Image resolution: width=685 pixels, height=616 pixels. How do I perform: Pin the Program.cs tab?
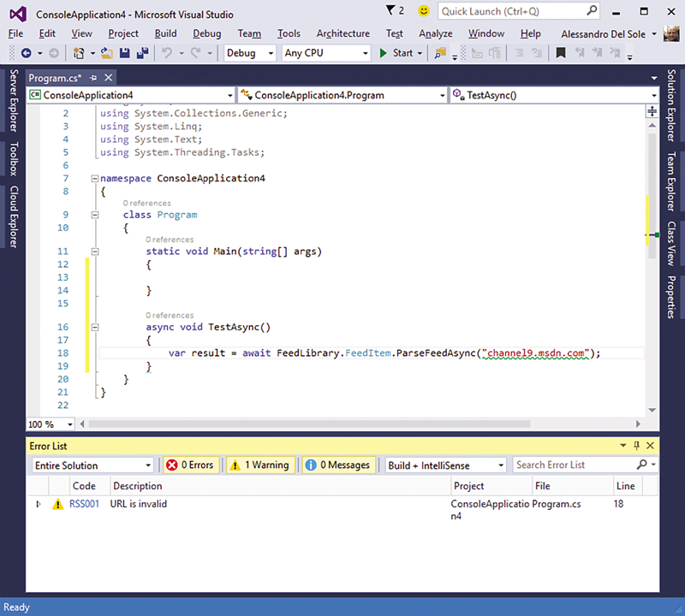tap(93, 78)
